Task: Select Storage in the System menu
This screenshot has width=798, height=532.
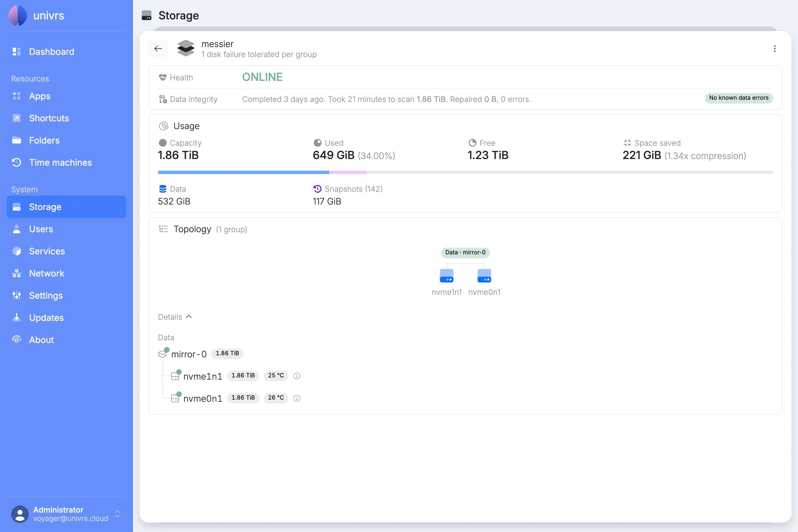Action: click(x=66, y=207)
